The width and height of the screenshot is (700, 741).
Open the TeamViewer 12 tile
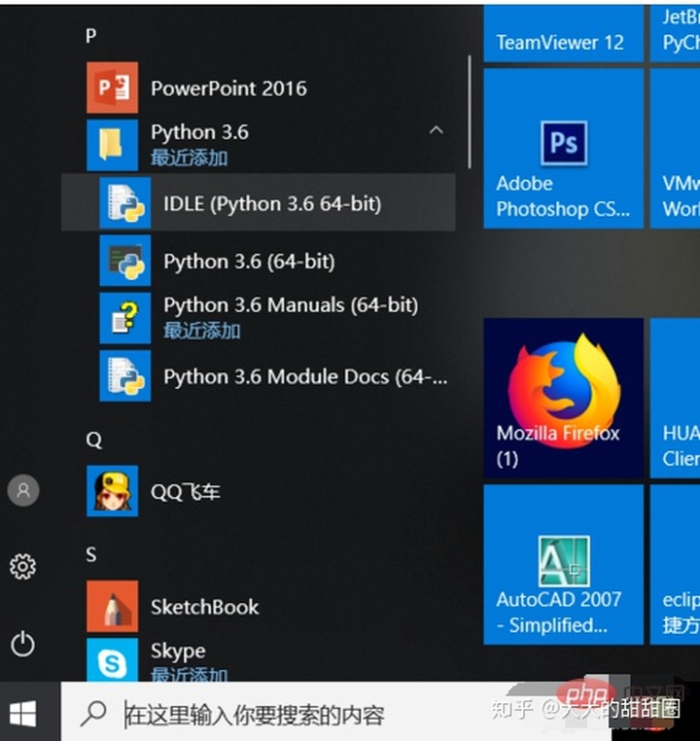pos(564,33)
